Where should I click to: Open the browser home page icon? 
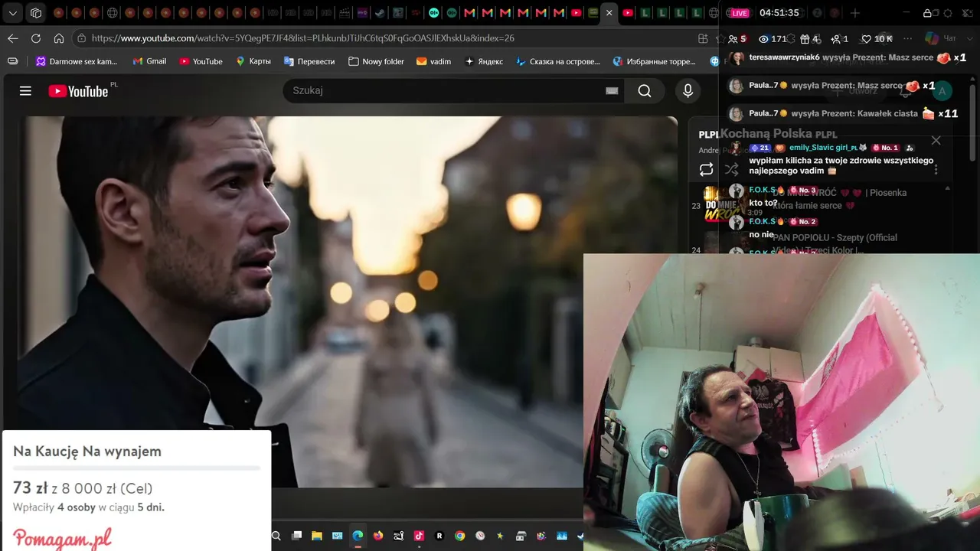point(59,38)
